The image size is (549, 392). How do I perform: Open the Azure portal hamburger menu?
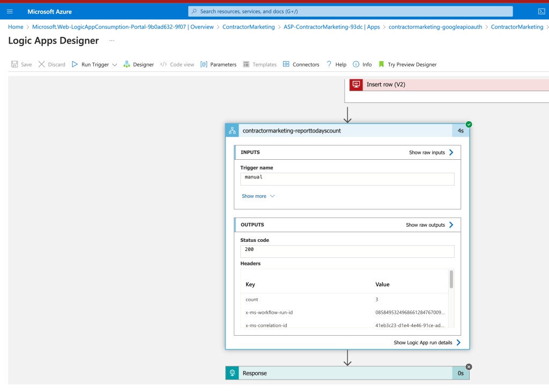10,12
